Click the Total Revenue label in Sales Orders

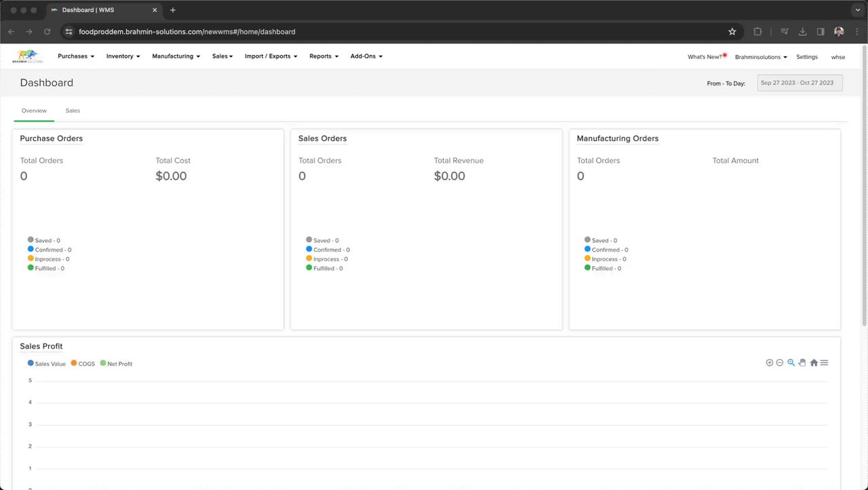click(459, 161)
